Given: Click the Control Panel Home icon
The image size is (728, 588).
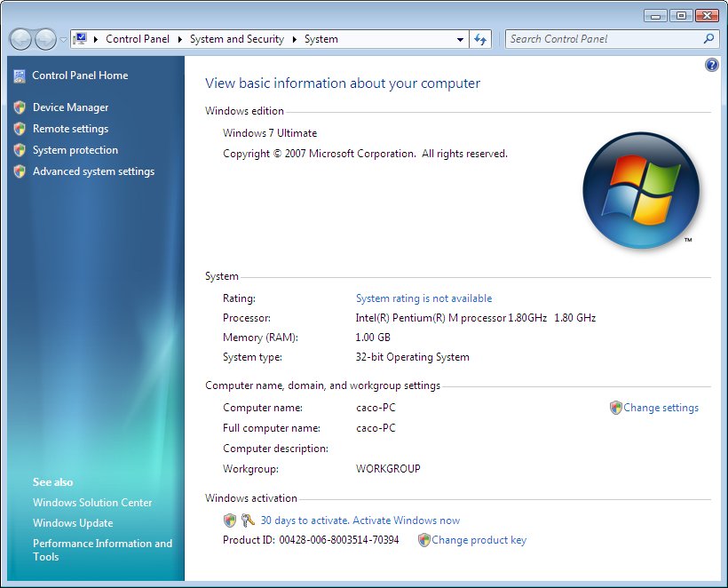Looking at the screenshot, I should click(20, 76).
